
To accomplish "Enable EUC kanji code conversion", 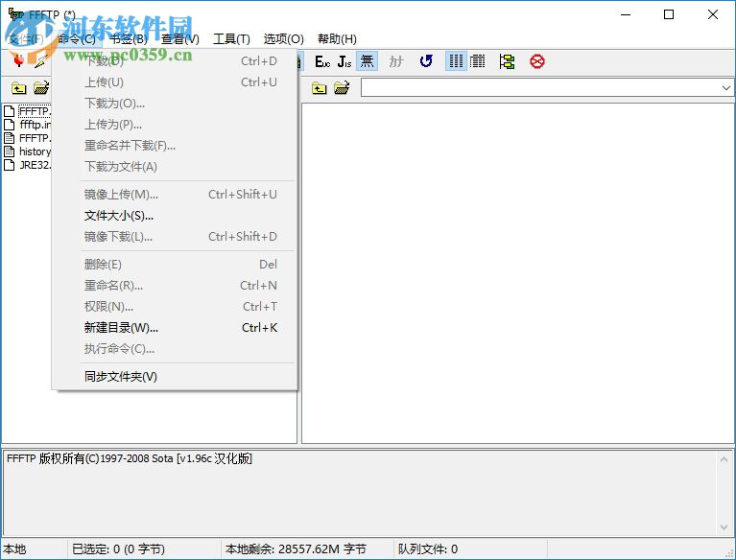I will pos(322,61).
